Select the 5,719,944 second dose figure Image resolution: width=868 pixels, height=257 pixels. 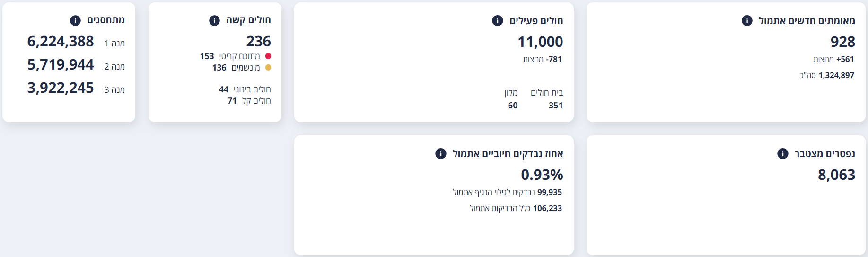pyautogui.click(x=61, y=65)
